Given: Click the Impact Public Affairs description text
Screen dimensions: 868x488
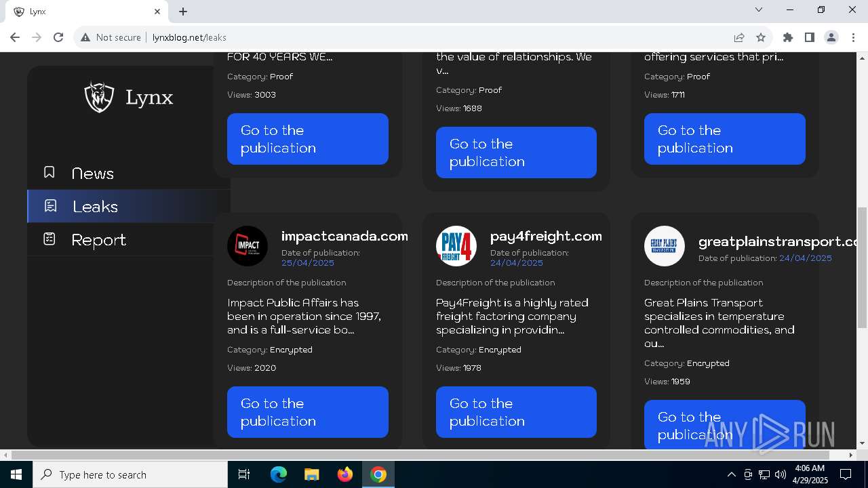Looking at the screenshot, I should (x=304, y=317).
